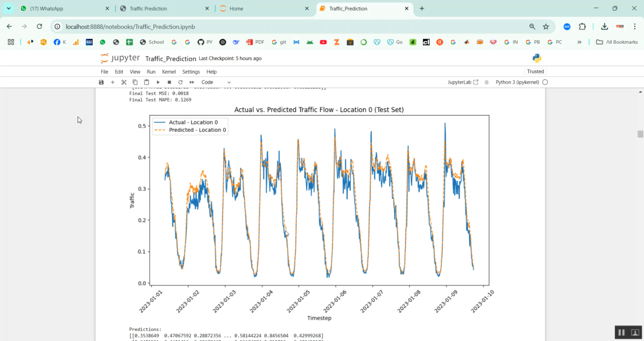Insert a new cell below with plus icon
The width and height of the screenshot is (644, 341).
[112, 82]
